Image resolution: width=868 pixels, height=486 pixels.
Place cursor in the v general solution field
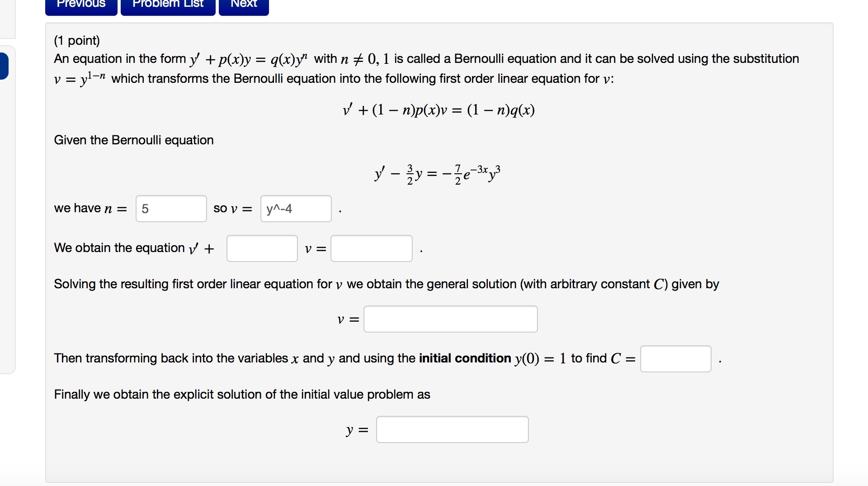450,319
